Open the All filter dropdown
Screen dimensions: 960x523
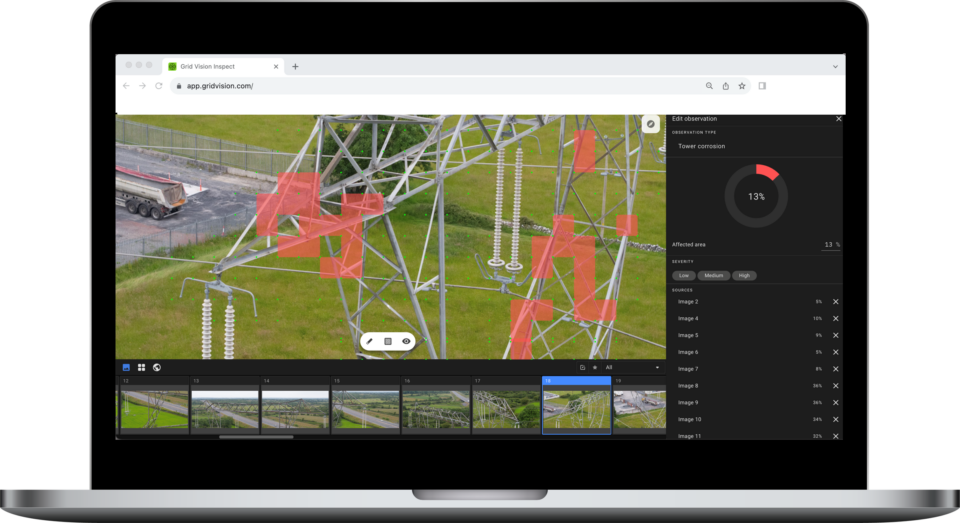633,368
